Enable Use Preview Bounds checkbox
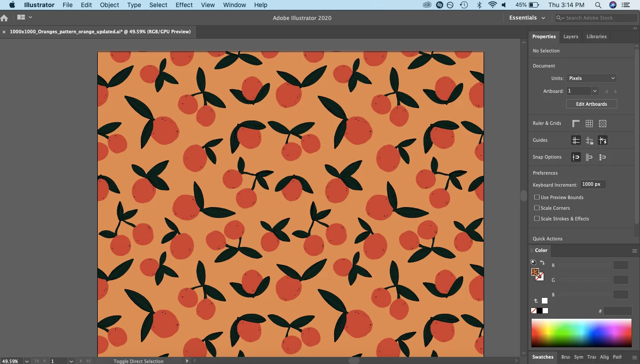 point(537,197)
